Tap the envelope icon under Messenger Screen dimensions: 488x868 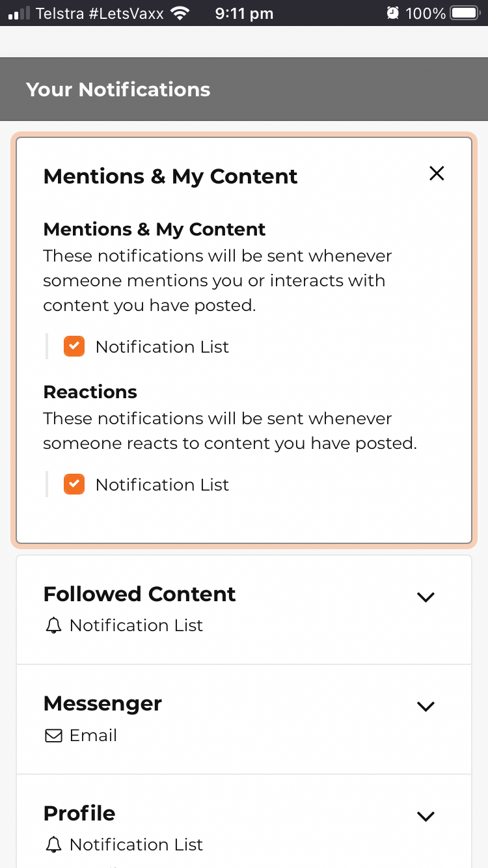53,736
